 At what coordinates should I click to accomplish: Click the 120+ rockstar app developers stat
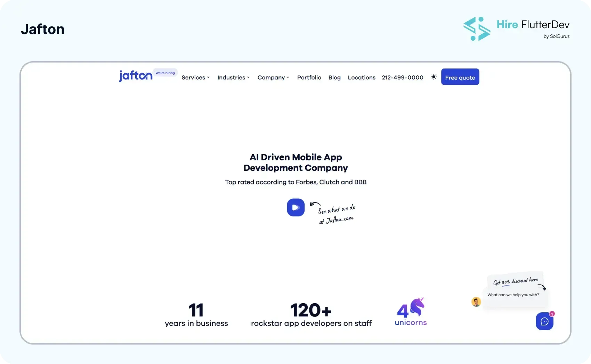click(x=311, y=315)
